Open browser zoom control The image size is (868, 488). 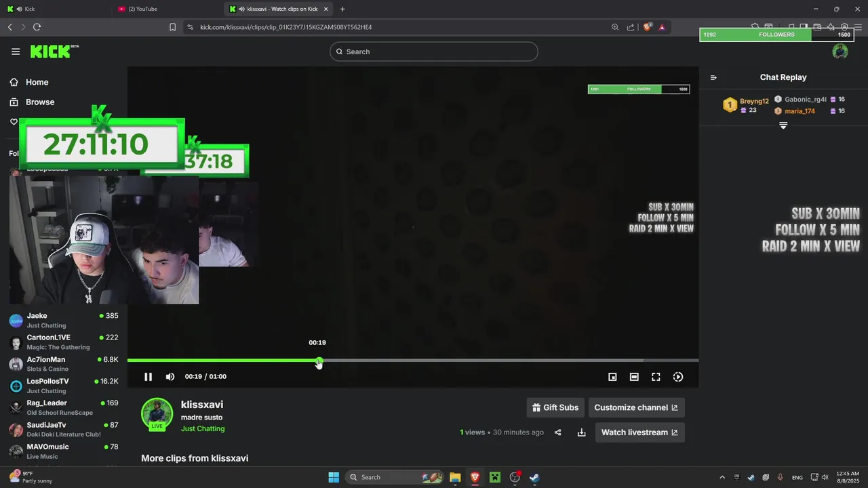pos(615,27)
